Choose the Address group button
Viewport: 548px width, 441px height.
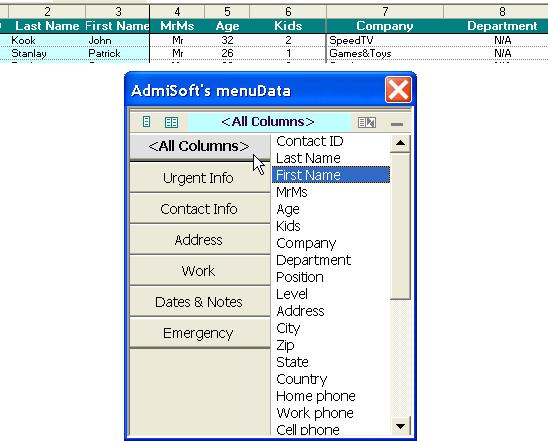click(199, 240)
